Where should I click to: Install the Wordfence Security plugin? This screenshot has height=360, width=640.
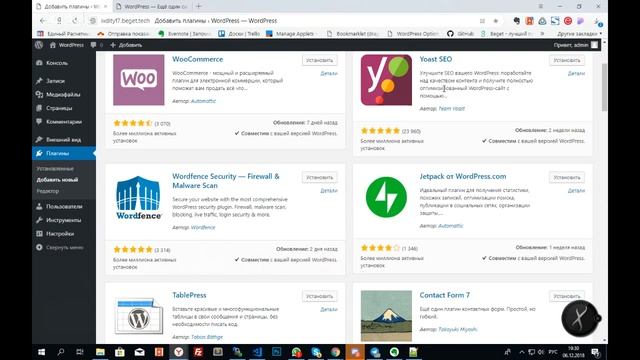pyautogui.click(x=320, y=178)
